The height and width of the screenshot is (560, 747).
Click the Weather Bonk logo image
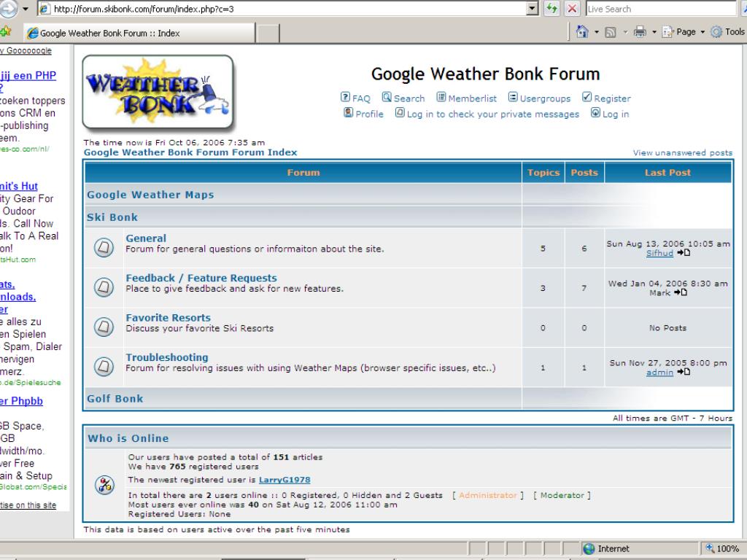click(158, 93)
